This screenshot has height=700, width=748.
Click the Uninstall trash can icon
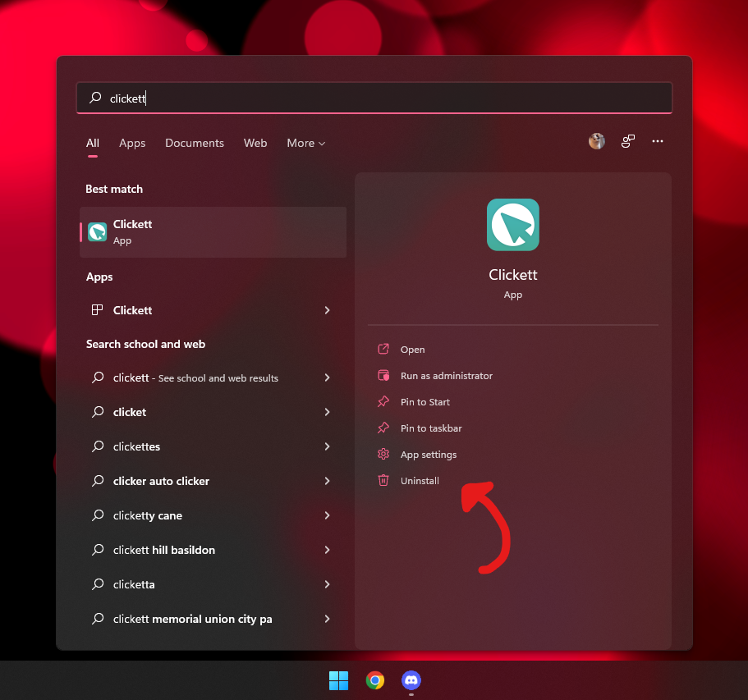click(383, 480)
